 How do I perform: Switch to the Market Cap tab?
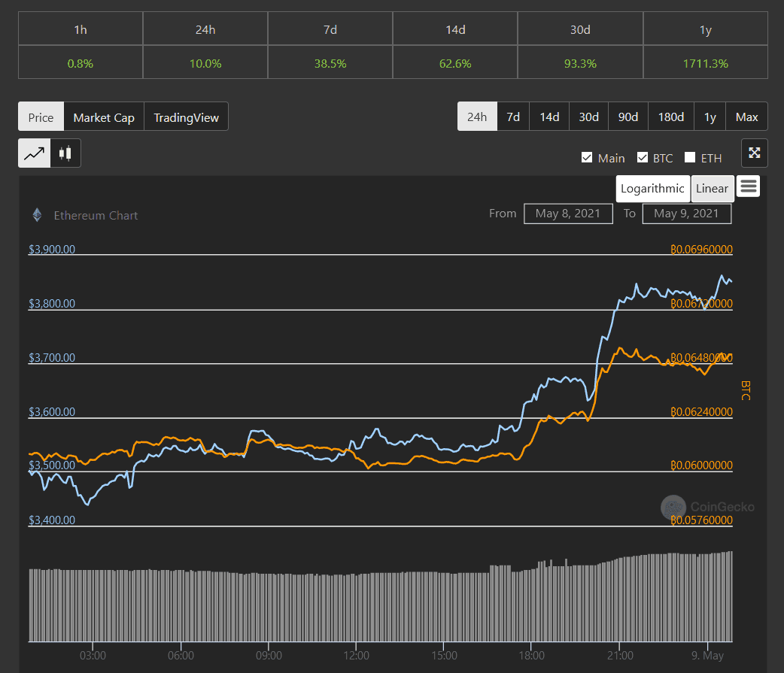point(104,117)
